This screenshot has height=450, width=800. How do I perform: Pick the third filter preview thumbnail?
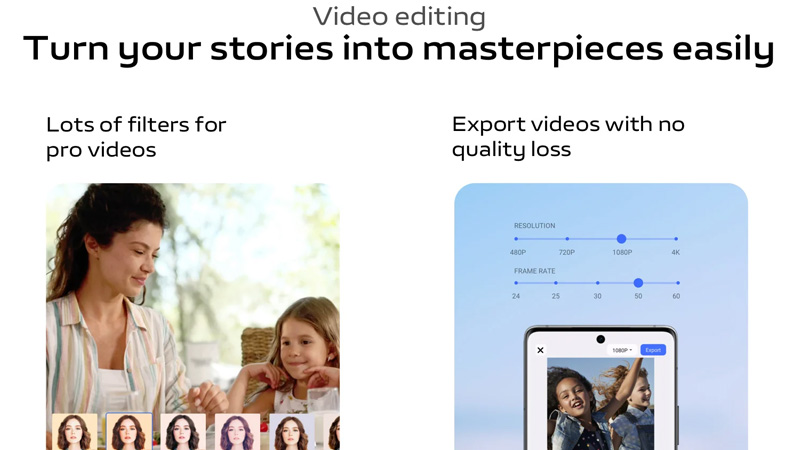pyautogui.click(x=183, y=432)
